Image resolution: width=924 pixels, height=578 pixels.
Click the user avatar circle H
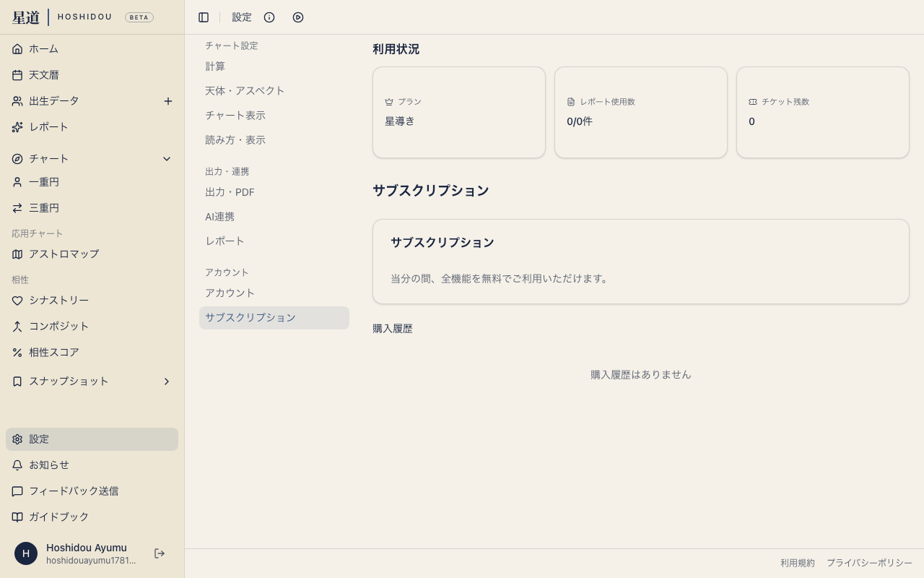click(26, 553)
